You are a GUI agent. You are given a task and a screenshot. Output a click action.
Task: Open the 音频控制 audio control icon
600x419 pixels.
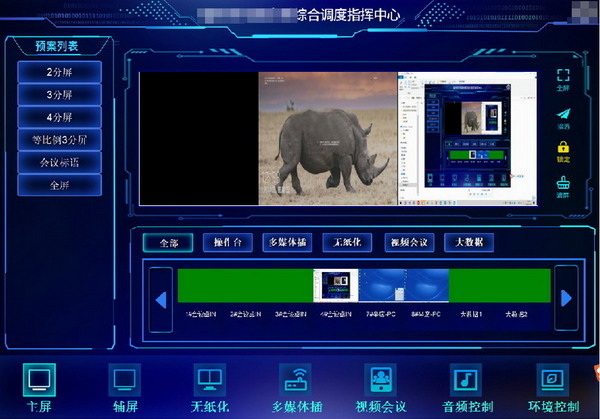click(467, 380)
